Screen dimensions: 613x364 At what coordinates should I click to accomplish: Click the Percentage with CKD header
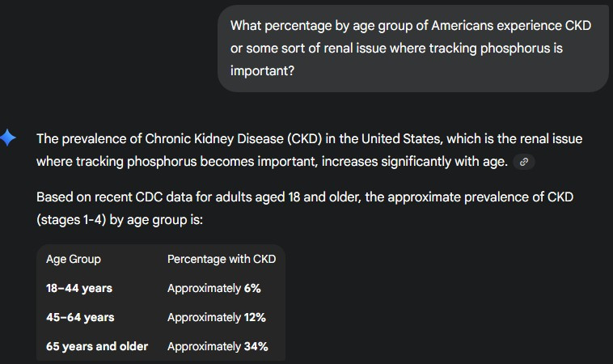click(x=221, y=260)
